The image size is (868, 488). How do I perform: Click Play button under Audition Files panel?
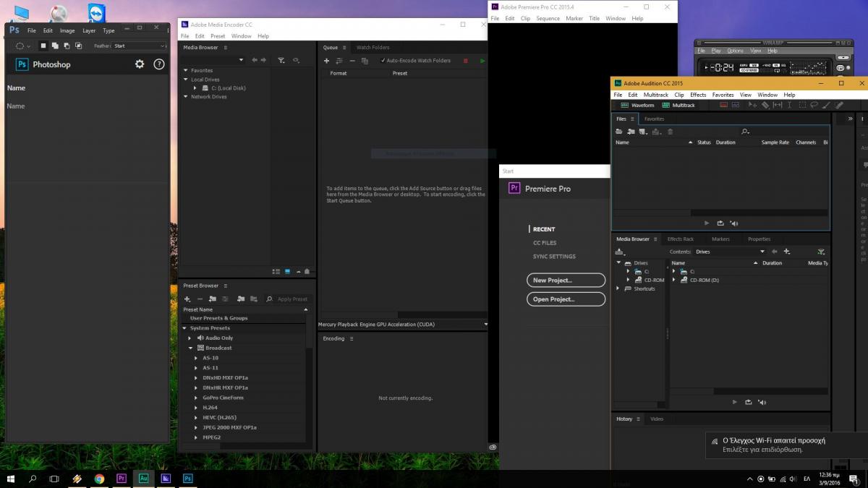[x=707, y=223]
